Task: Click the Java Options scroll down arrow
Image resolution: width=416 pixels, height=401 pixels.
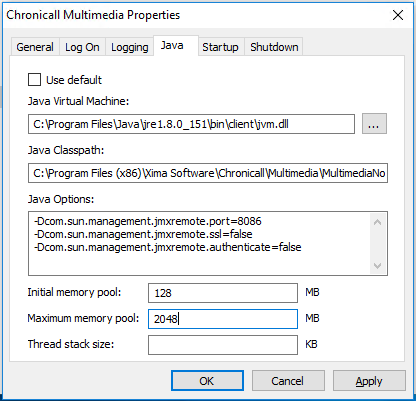Action: tap(378, 266)
